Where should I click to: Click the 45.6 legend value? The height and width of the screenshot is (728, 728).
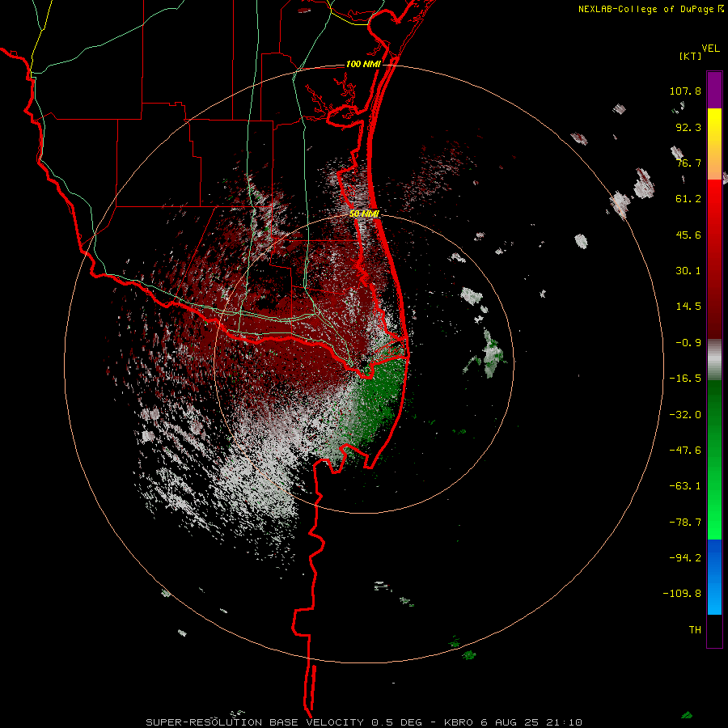pyautogui.click(x=688, y=235)
